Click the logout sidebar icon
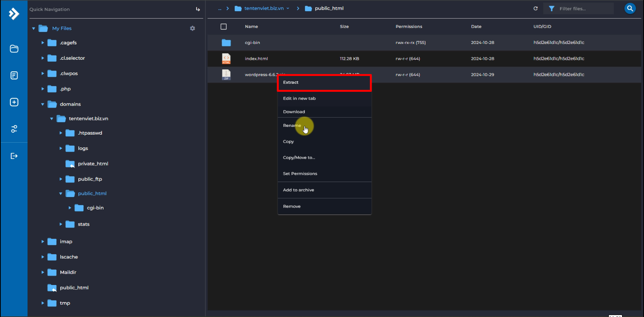Viewport: 644px width, 317px height. point(14,156)
